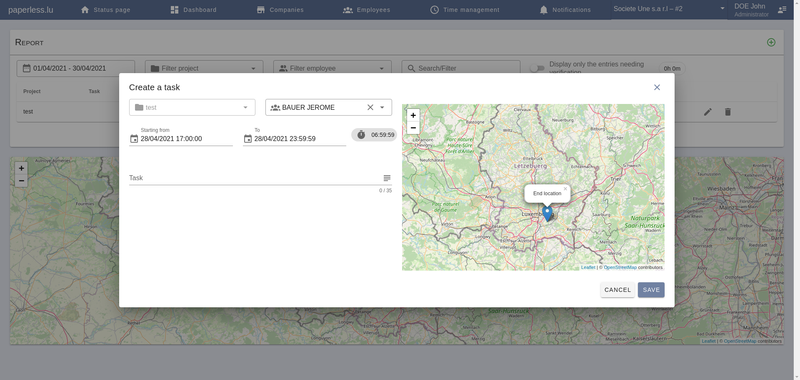
Task: Click the calendar icon for Starting from
Action: tap(134, 139)
